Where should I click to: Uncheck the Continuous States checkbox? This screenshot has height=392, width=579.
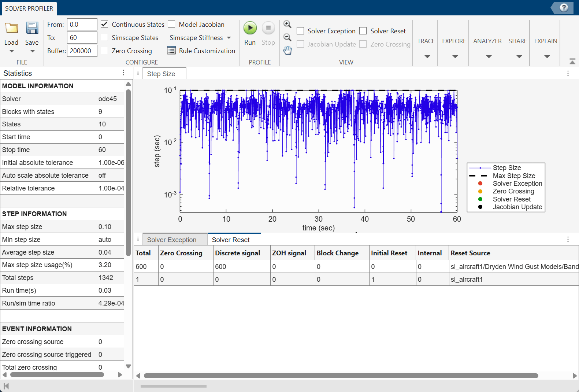104,24
